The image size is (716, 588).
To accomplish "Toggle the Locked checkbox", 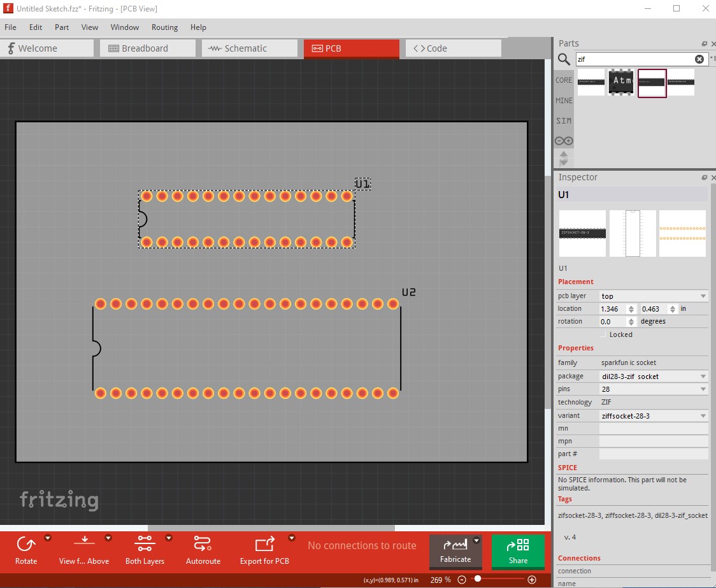I will [x=603, y=334].
